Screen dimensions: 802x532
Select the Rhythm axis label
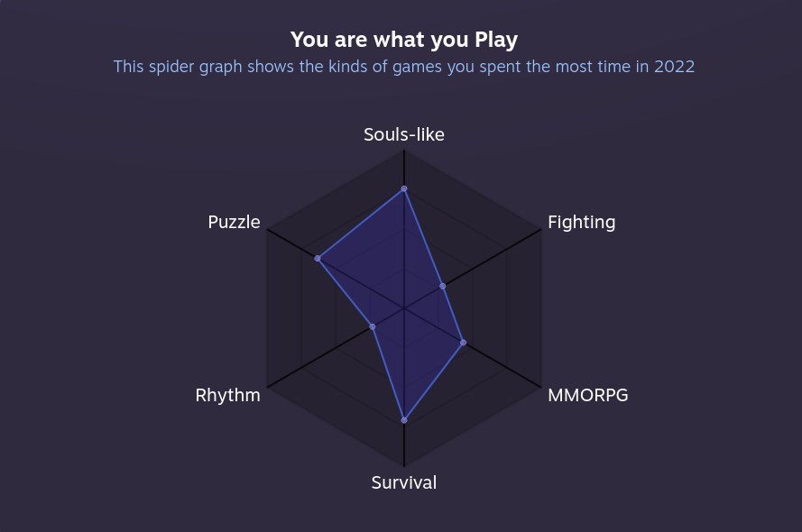(227, 396)
